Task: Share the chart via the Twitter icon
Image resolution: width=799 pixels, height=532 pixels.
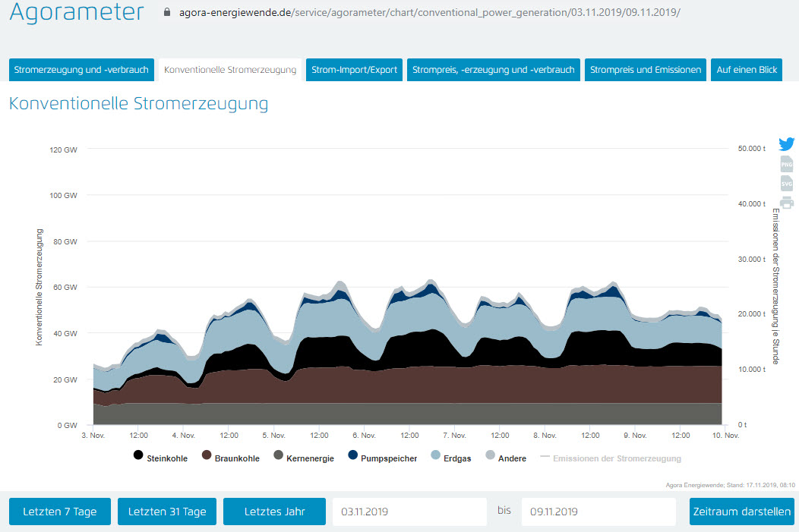Action: [x=787, y=144]
